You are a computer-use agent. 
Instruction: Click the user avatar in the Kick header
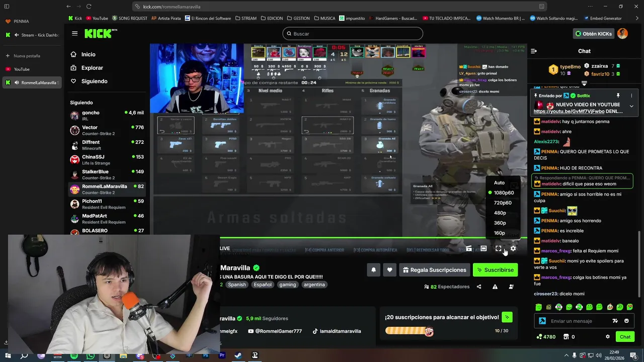tap(623, 34)
